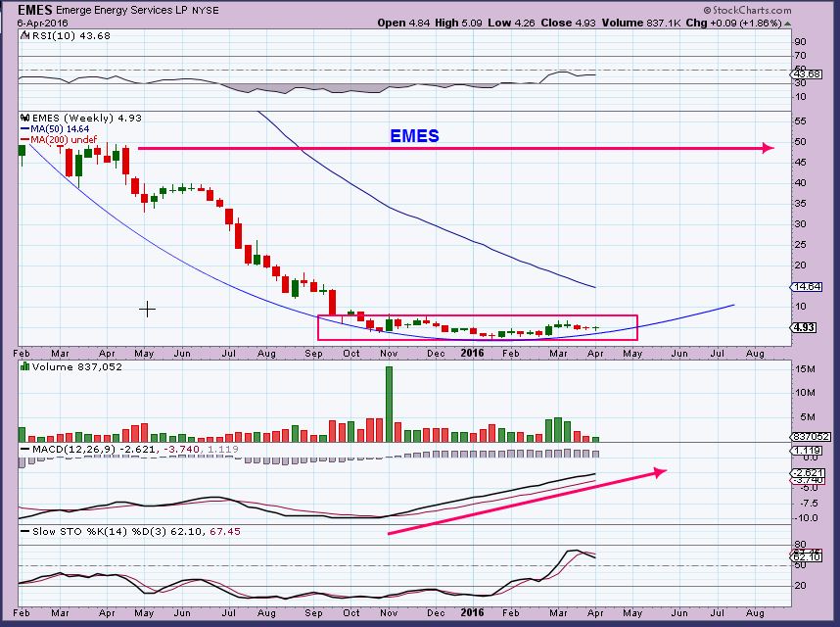The image size is (840, 627).
Task: Click the Volume 837,052 panel label
Action: [77, 367]
